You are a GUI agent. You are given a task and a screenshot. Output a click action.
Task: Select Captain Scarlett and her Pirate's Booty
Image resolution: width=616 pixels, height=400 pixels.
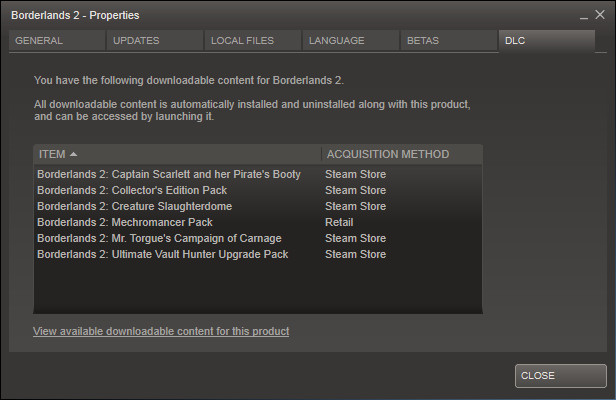point(168,174)
